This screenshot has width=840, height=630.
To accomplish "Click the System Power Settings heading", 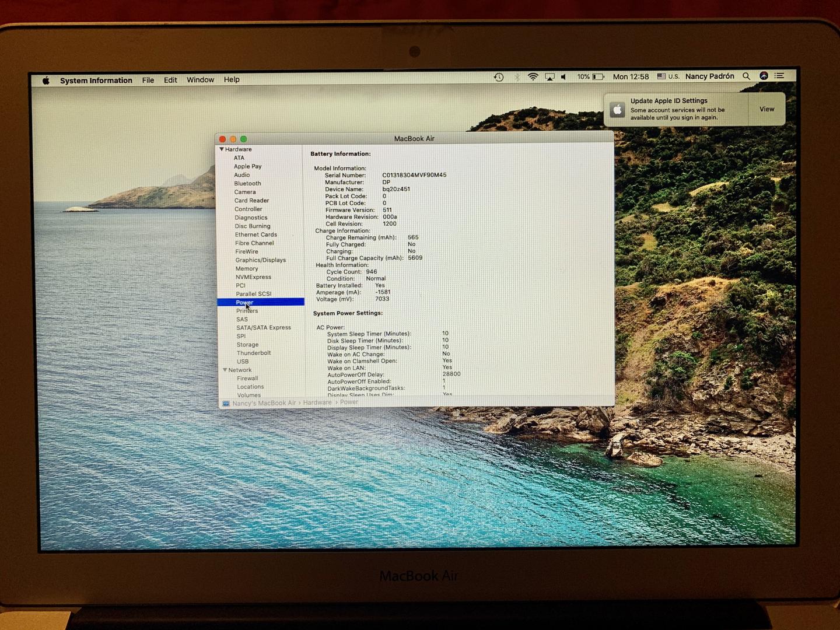I will click(x=348, y=313).
